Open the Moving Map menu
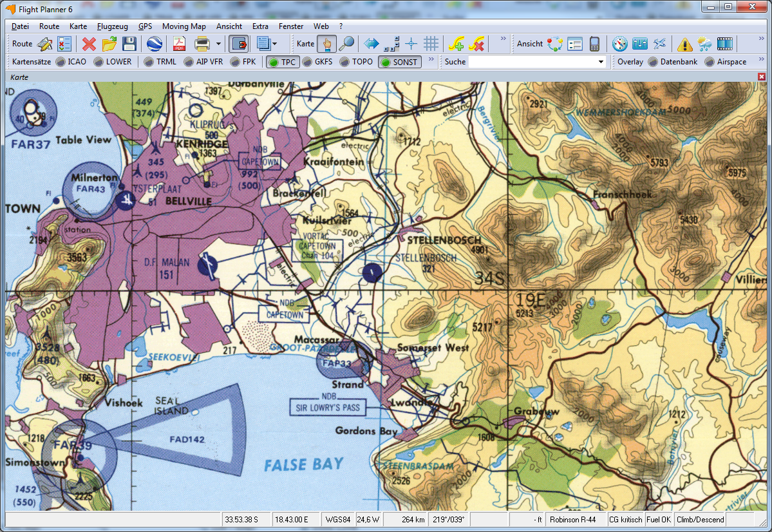The height and width of the screenshot is (532, 772). pyautogui.click(x=184, y=26)
